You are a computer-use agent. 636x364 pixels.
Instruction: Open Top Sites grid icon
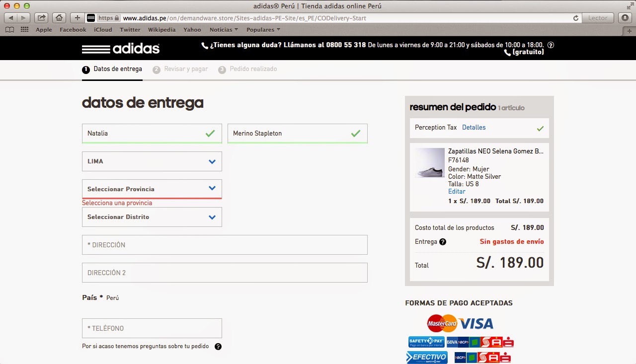click(24, 30)
